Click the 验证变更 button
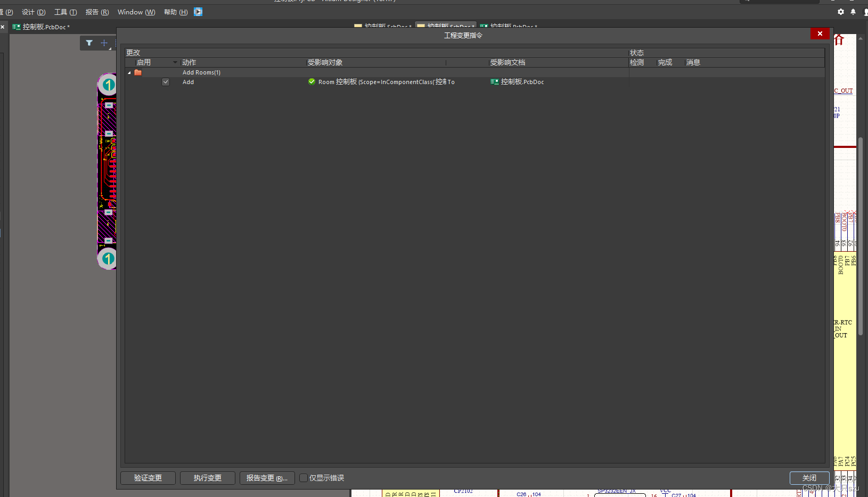The width and height of the screenshot is (868, 497). pyautogui.click(x=148, y=478)
